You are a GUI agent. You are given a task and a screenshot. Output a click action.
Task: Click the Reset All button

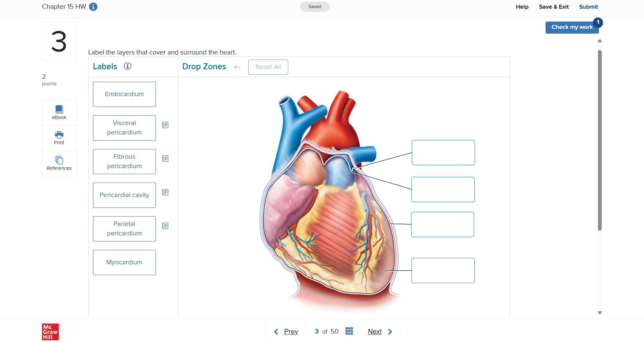click(x=268, y=67)
